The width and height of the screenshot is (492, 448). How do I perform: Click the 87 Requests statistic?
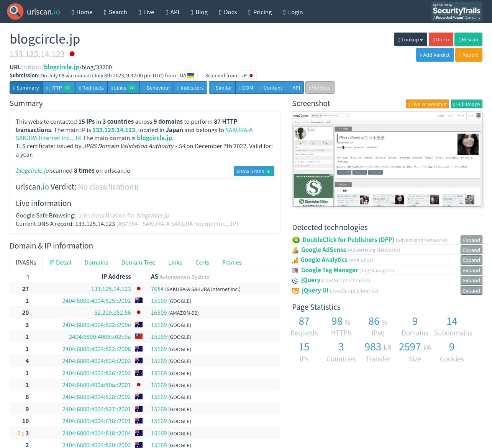point(304,326)
